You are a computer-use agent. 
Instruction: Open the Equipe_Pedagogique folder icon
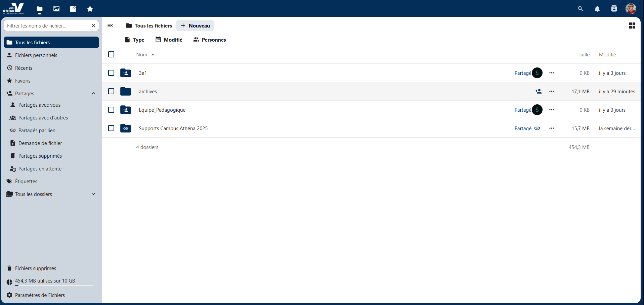pos(126,110)
